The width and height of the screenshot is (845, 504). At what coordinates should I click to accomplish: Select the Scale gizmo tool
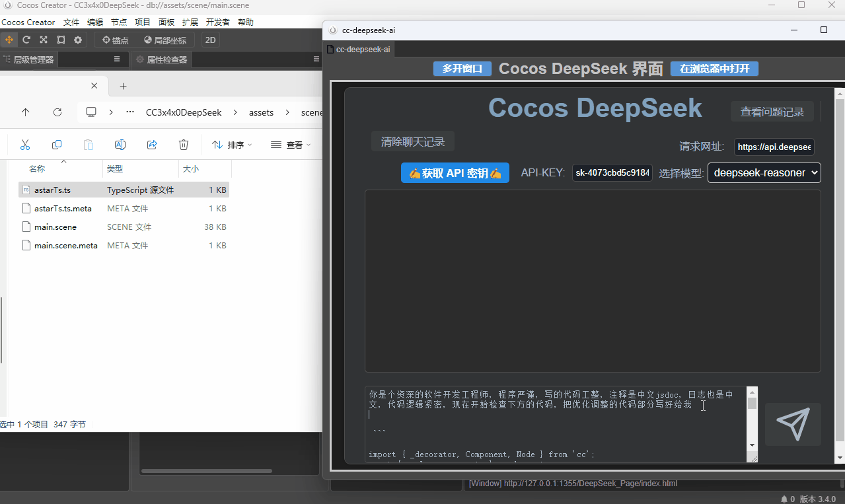(44, 40)
